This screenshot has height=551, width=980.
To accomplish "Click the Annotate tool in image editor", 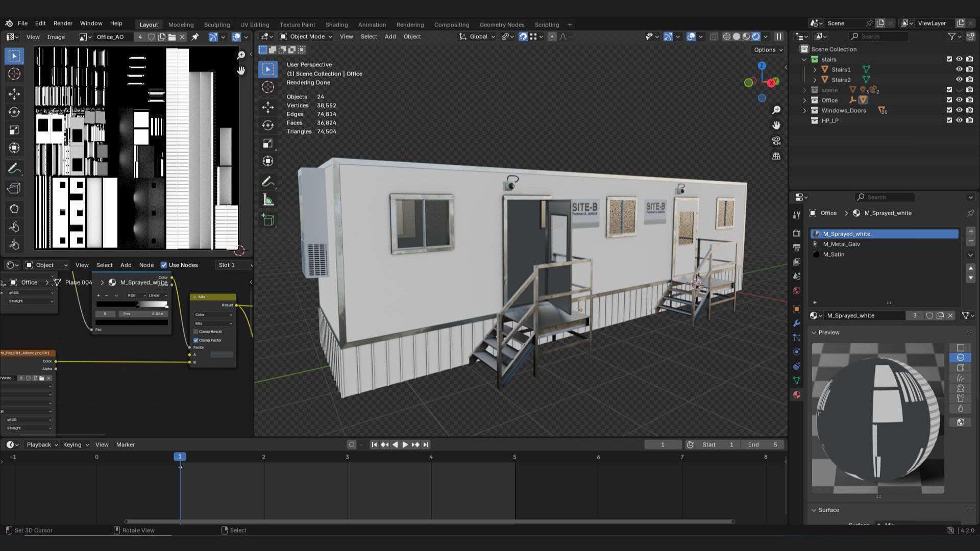I will (14, 168).
